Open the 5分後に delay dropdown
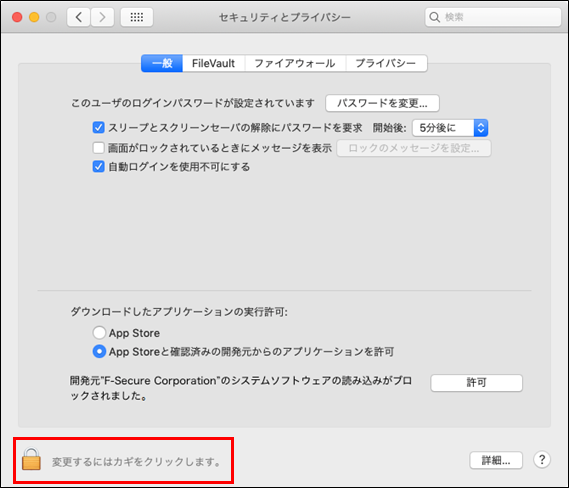Image resolution: width=569 pixels, height=488 pixels. pyautogui.click(x=450, y=128)
